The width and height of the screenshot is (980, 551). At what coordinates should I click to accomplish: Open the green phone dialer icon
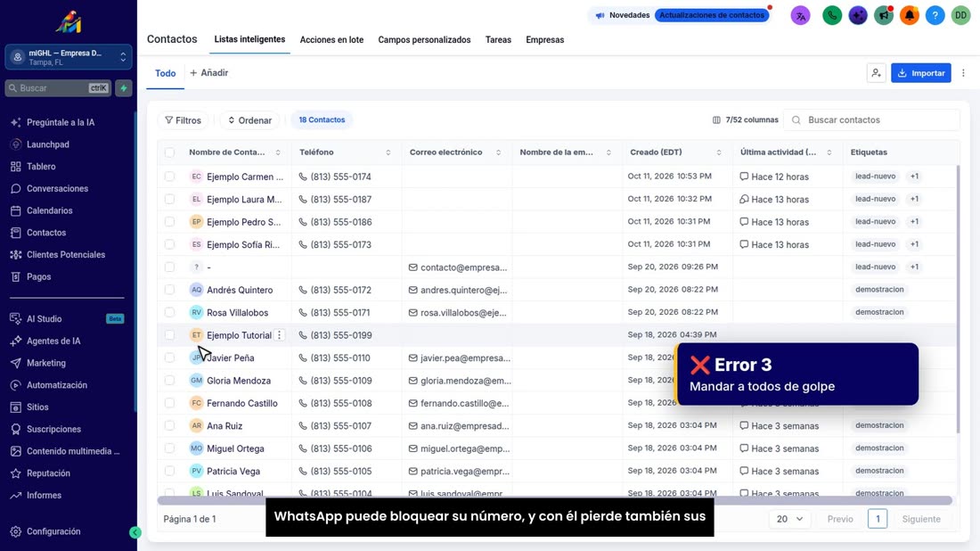[832, 16]
